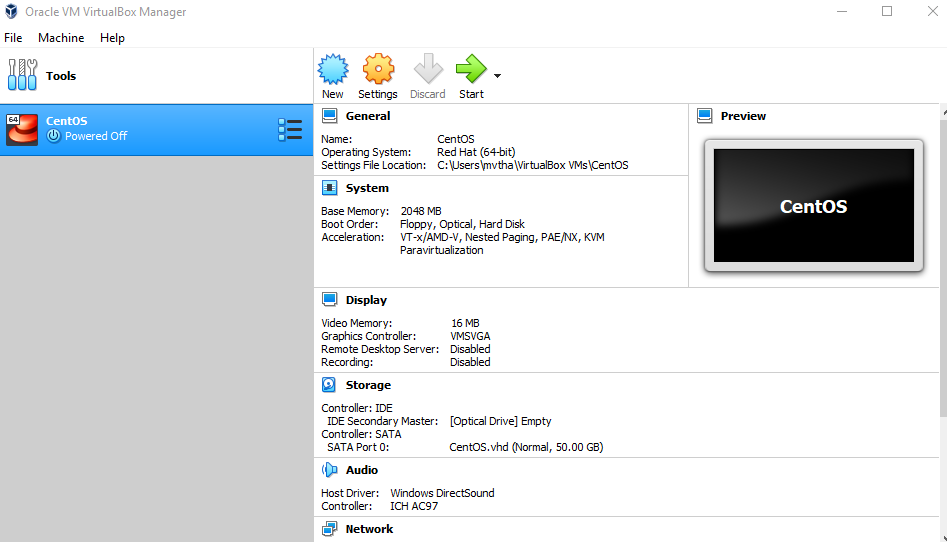This screenshot has width=947, height=542.
Task: Click the Network section icon
Action: 330,529
